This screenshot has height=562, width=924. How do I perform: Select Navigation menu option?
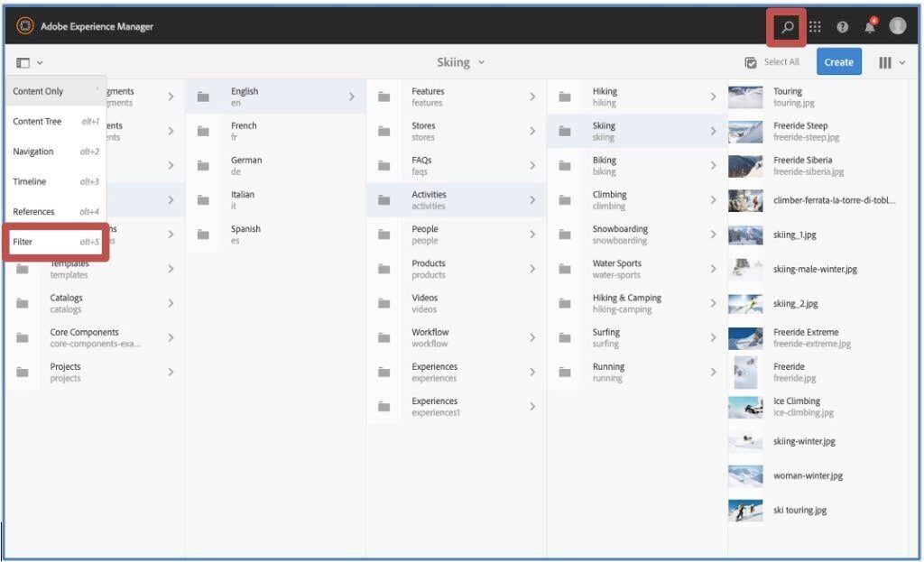(57, 152)
